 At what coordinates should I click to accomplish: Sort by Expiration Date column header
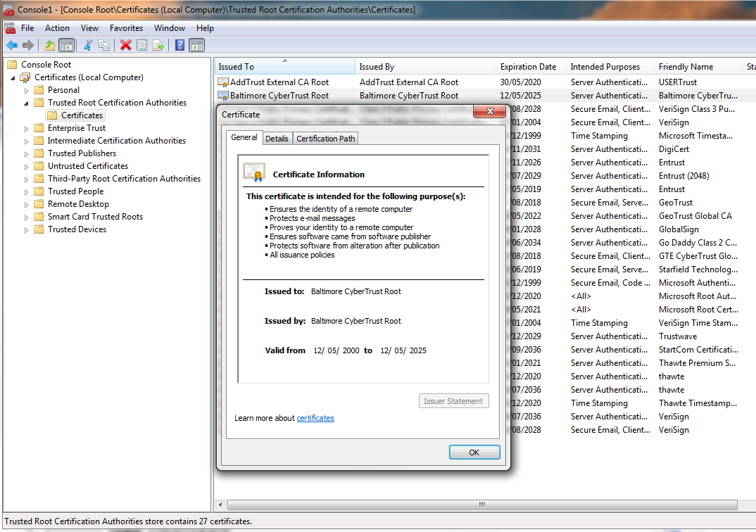coord(531,66)
